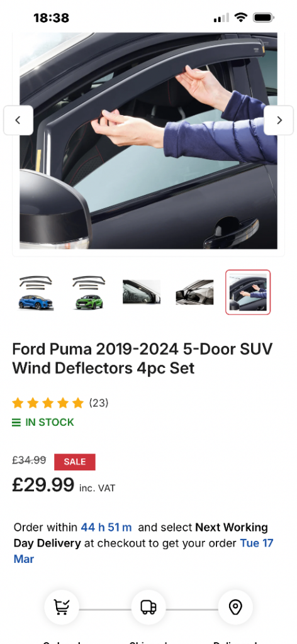The height and width of the screenshot is (644, 297).
Task: Advance to the next product image
Action: pyautogui.click(x=279, y=120)
